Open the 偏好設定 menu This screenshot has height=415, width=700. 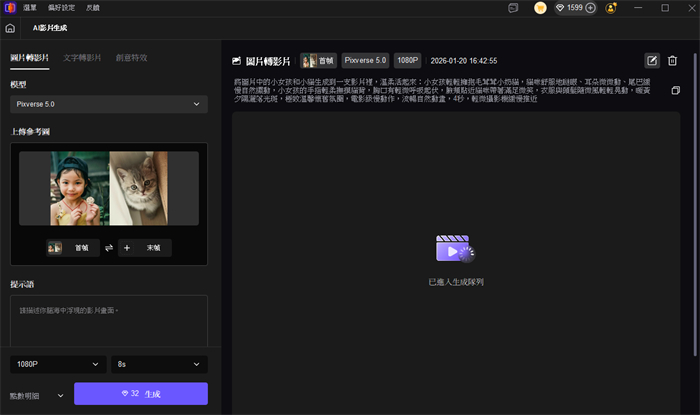click(x=62, y=8)
